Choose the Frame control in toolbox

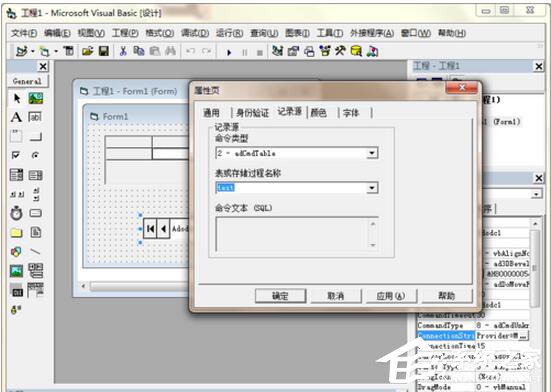coord(17,136)
